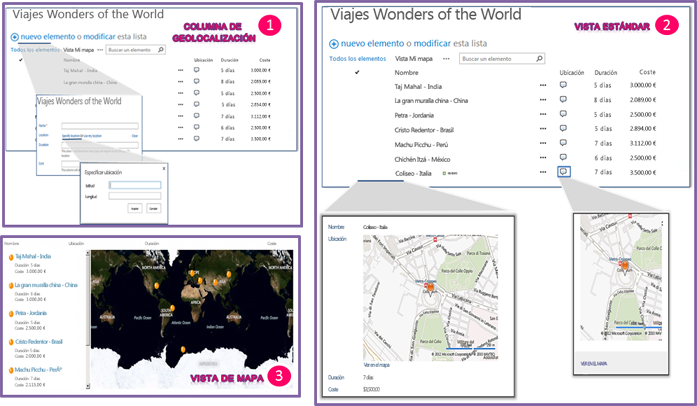Click Longitud field in Especificar ubicación dialog
This screenshot has width=697, height=406.
(135, 196)
